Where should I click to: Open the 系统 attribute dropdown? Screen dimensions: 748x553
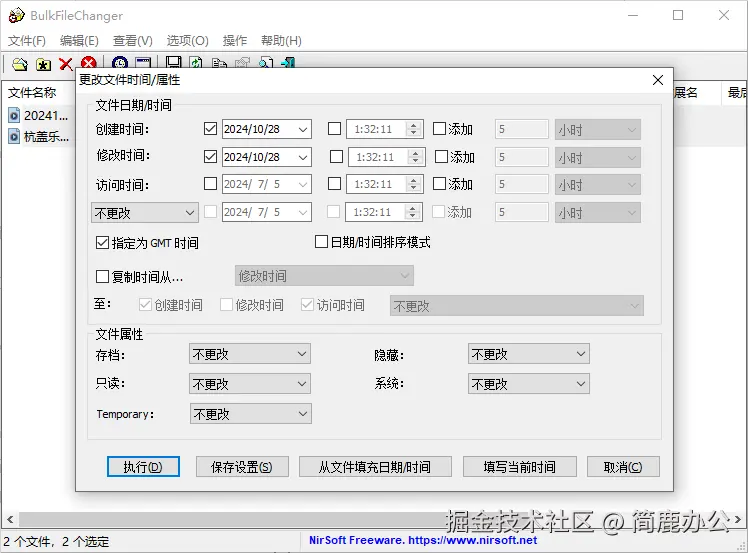[529, 384]
